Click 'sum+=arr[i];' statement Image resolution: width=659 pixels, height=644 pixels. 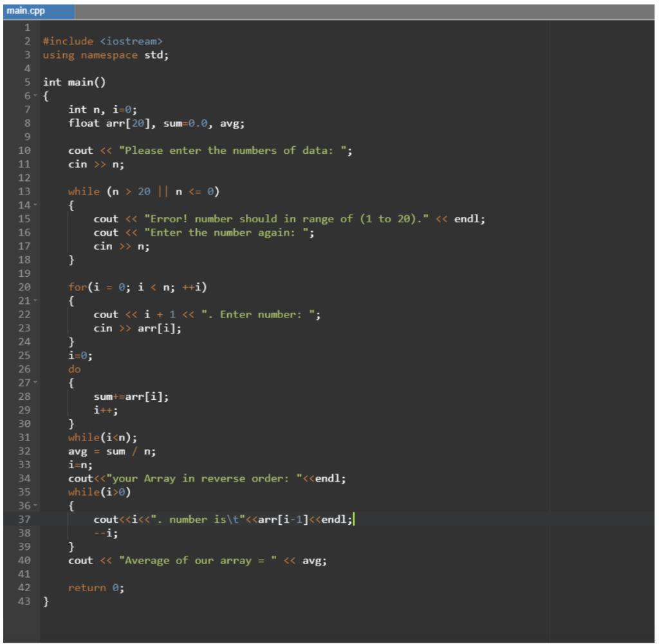tap(131, 397)
